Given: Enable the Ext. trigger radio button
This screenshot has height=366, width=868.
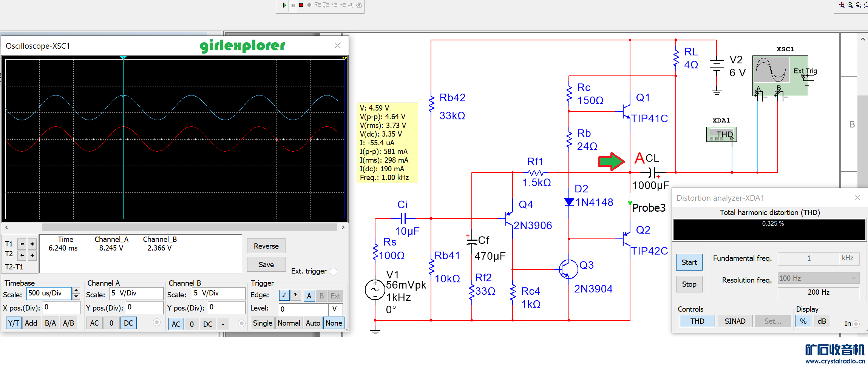Looking at the screenshot, I should pos(334,272).
